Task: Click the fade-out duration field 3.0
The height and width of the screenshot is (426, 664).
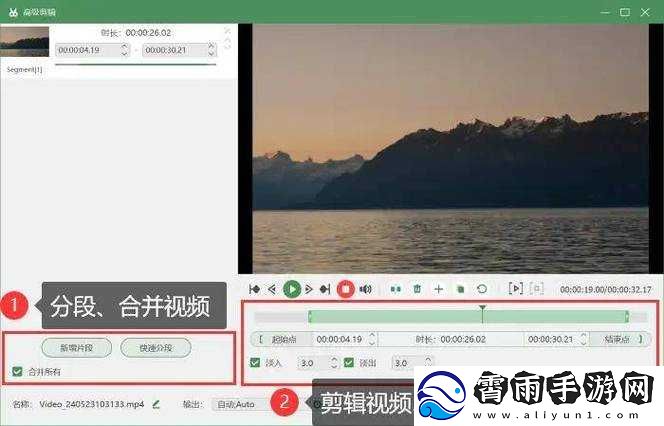Action: click(x=407, y=363)
